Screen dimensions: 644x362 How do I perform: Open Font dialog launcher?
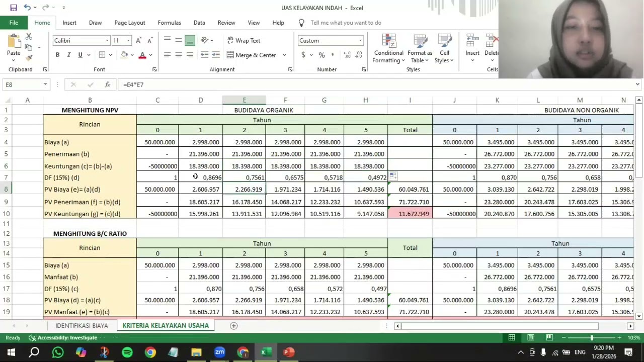click(154, 69)
